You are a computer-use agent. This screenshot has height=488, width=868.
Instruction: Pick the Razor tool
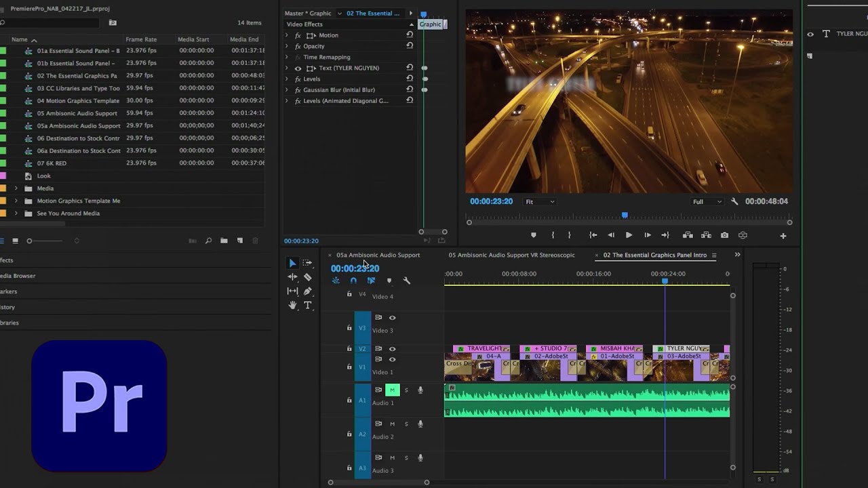[307, 277]
